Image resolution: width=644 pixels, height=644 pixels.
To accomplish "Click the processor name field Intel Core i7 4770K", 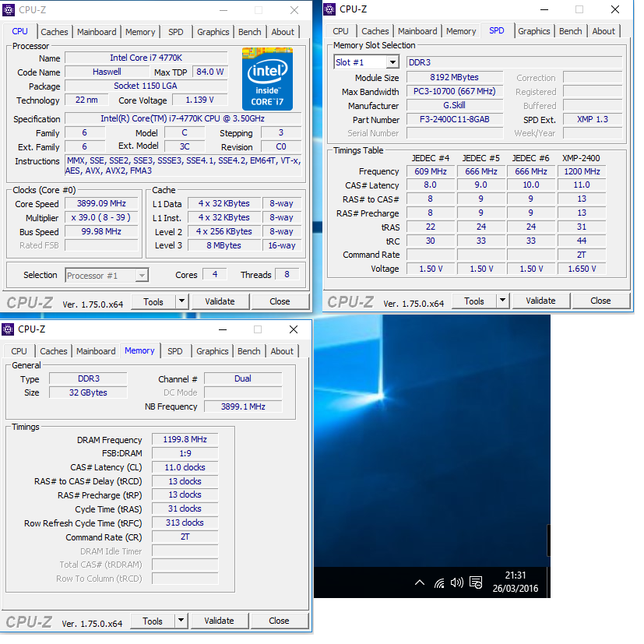I will tap(148, 58).
